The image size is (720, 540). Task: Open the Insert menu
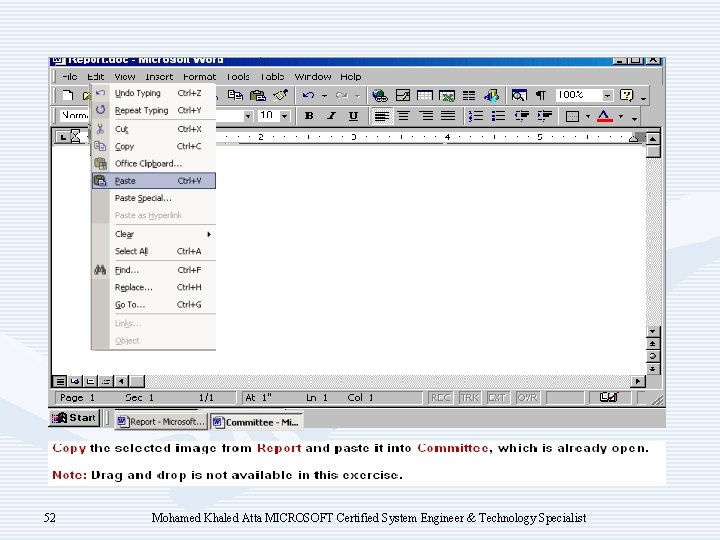click(x=159, y=77)
